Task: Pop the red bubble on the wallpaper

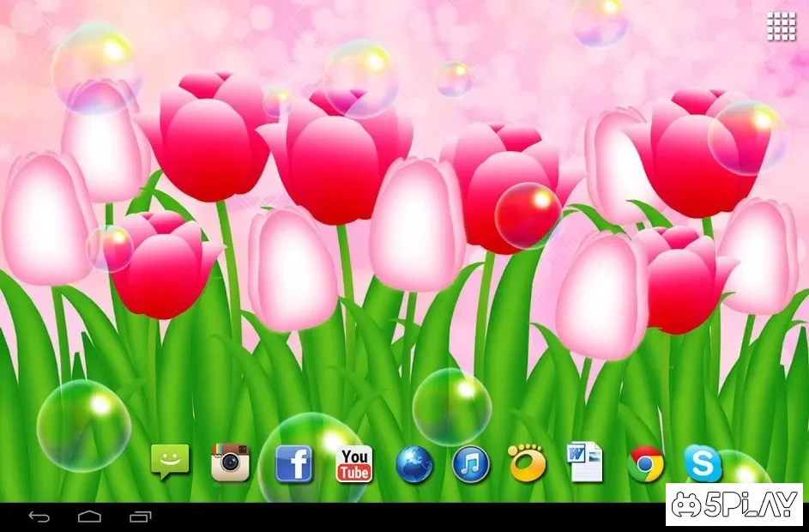Action: (528, 215)
